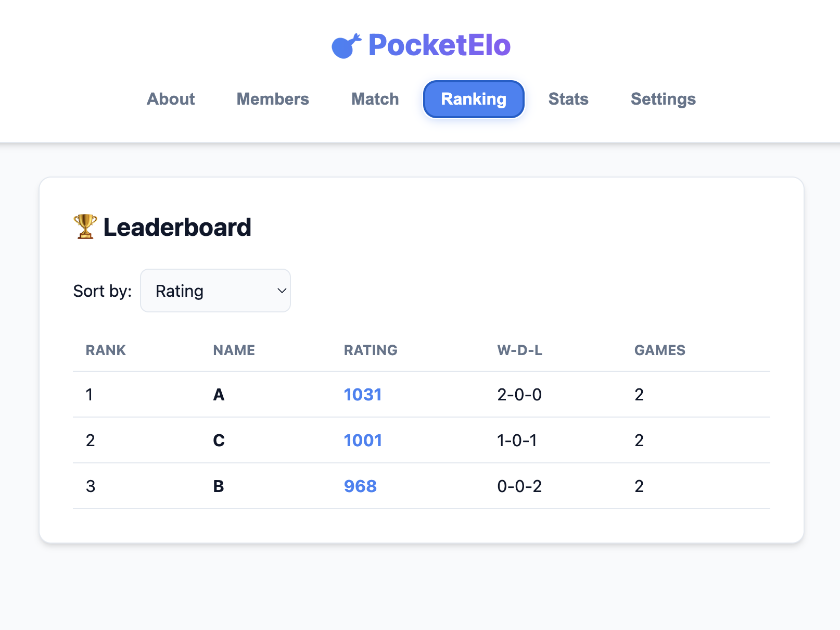Click rating 968 for player B

point(360,486)
